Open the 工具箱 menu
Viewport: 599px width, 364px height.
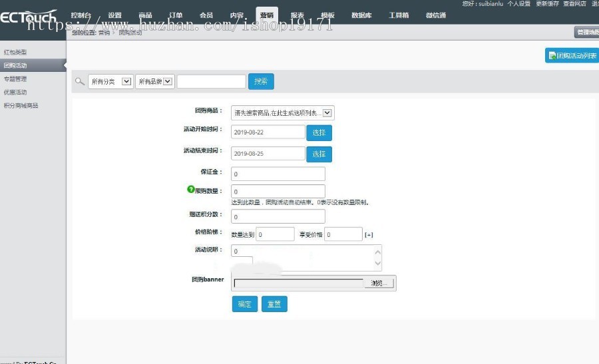tap(399, 15)
